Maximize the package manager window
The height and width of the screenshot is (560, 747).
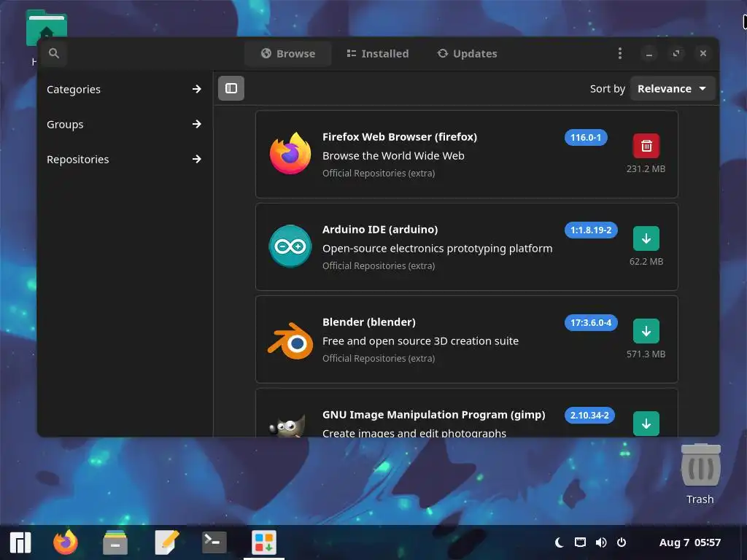[x=676, y=53]
